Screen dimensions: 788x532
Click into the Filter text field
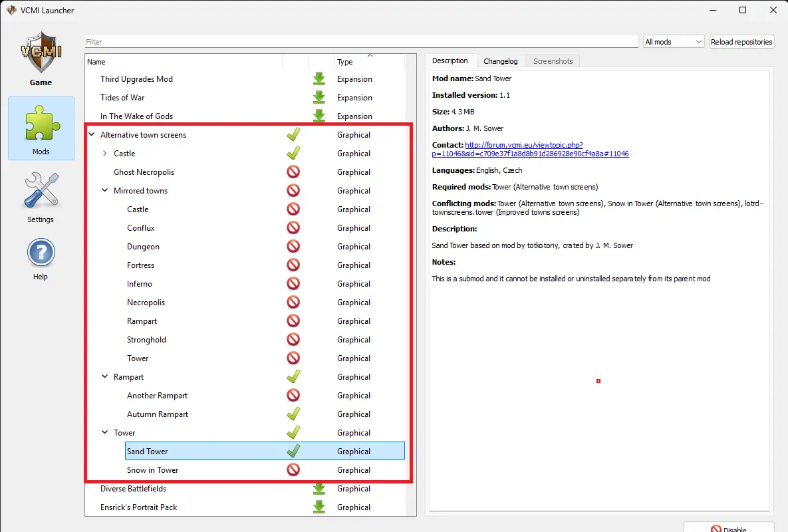tap(361, 42)
